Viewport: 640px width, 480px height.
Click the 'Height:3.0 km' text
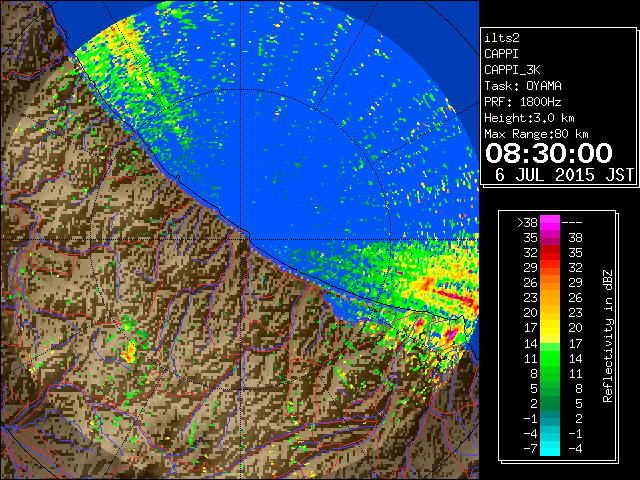(529, 118)
